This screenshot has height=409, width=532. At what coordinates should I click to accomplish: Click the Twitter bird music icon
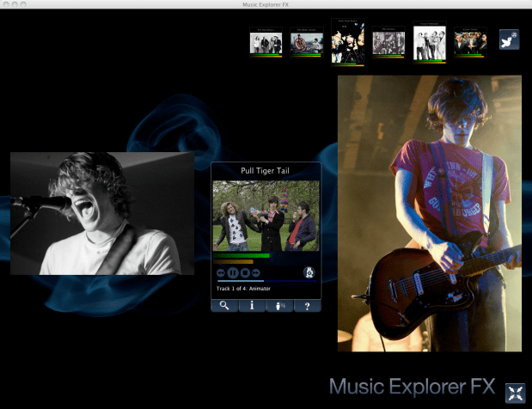click(509, 40)
